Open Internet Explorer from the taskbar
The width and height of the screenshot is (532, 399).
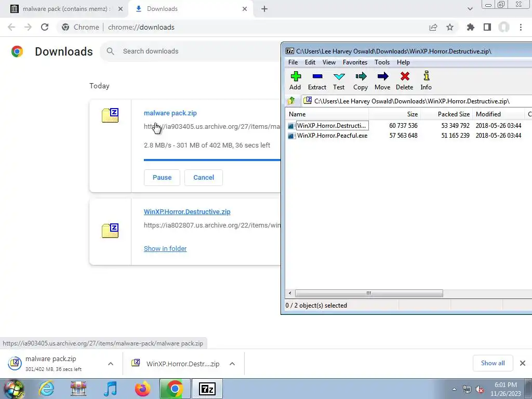pyautogui.click(x=46, y=389)
